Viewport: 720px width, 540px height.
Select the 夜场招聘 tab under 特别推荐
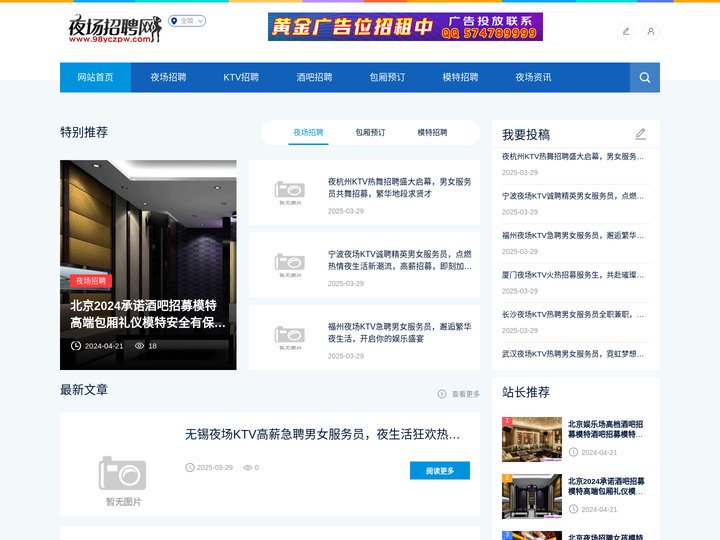[308, 133]
